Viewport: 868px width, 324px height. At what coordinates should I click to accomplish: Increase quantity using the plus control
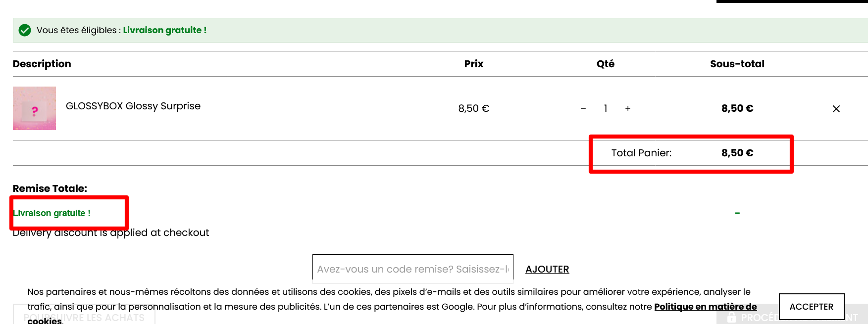[627, 108]
